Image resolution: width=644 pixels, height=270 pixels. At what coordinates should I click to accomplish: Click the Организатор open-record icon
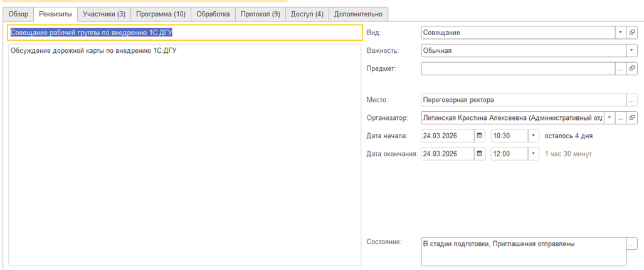pyautogui.click(x=632, y=117)
